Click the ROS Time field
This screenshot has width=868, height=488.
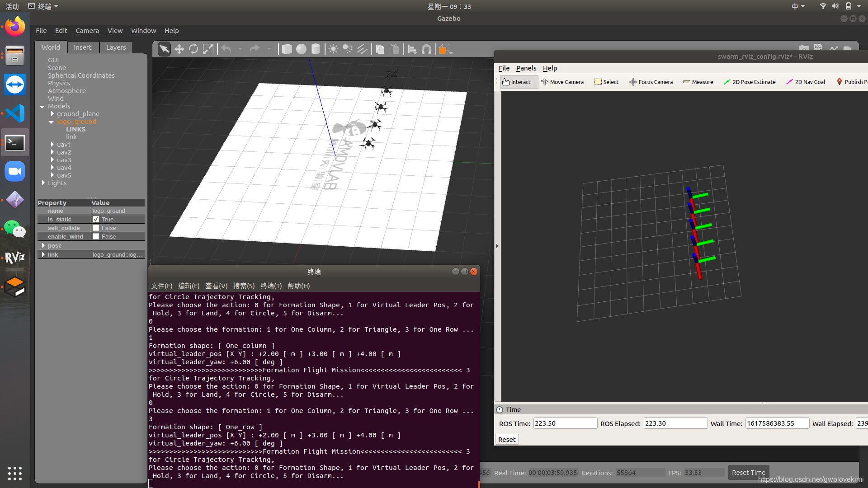[x=565, y=423]
